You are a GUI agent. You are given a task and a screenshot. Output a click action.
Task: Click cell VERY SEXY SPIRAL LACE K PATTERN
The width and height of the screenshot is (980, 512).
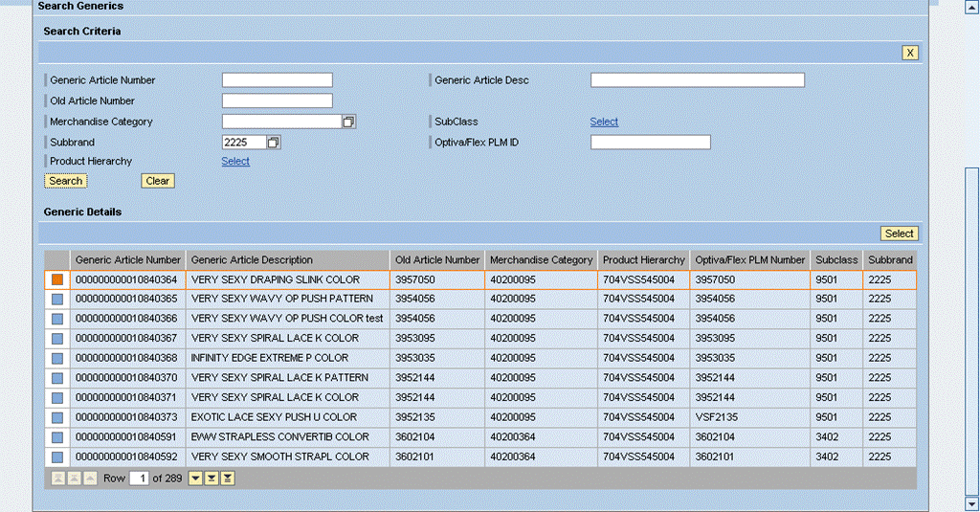(288, 378)
